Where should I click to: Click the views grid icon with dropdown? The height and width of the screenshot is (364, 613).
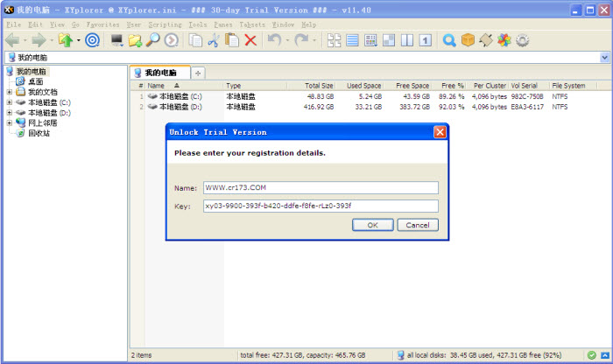[370, 40]
